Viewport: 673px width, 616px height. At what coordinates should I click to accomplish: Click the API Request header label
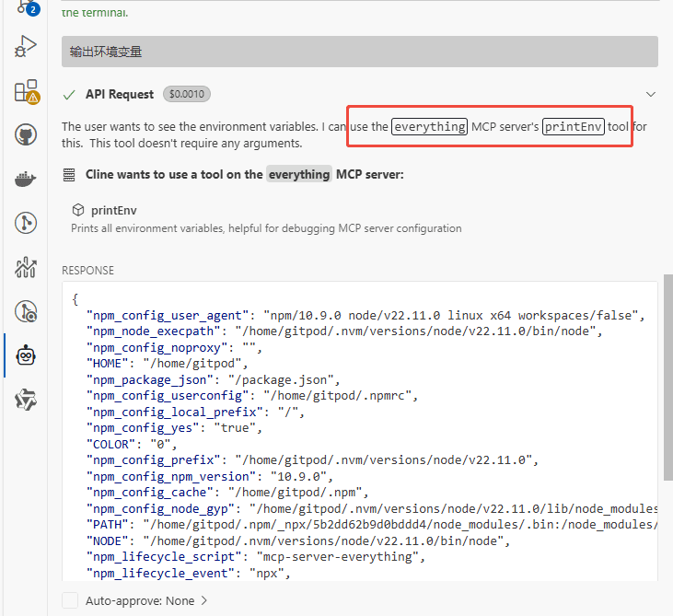(120, 94)
